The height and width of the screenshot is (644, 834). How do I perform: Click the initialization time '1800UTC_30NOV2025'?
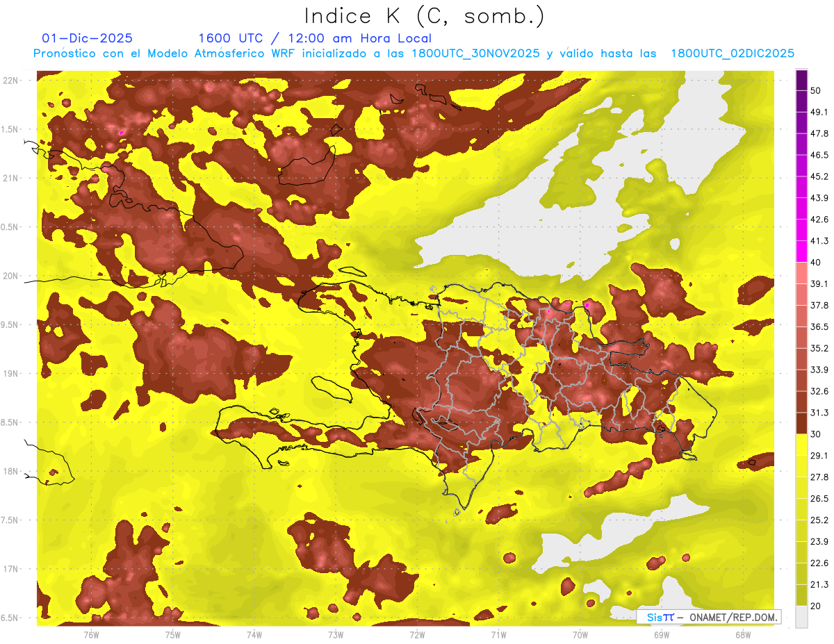click(x=475, y=53)
